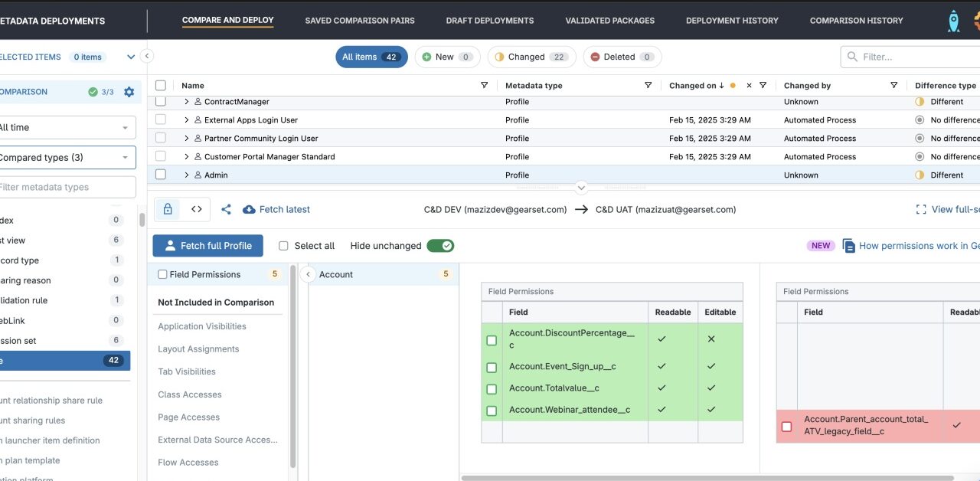Toggle the Hide unchanged switch
The width and height of the screenshot is (980, 481).
[x=440, y=246]
